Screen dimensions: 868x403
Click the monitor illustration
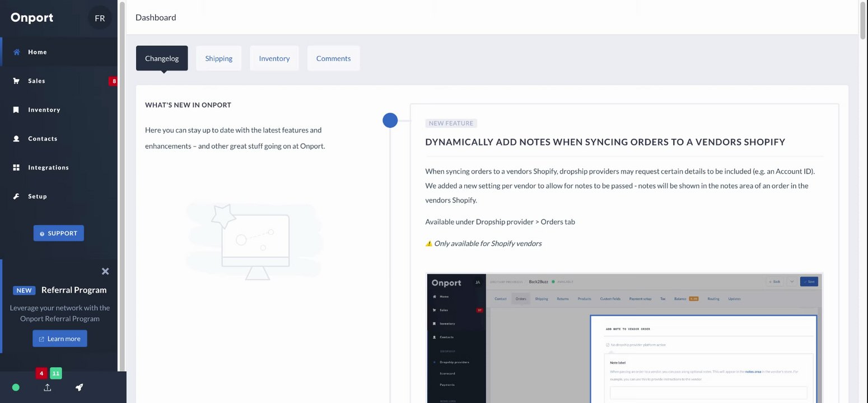click(x=255, y=242)
